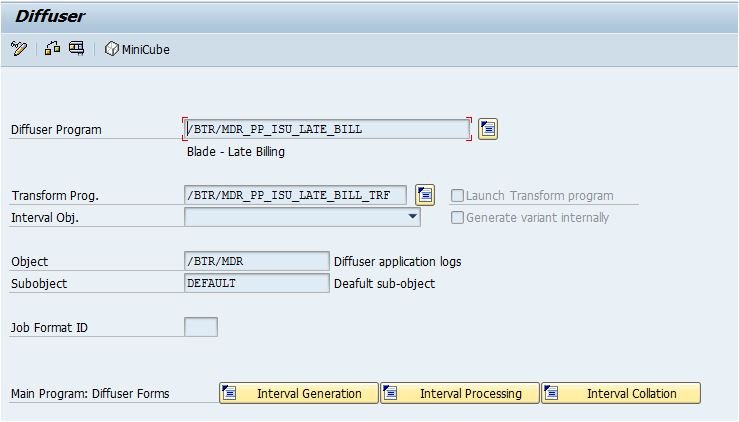Click the document icon on Interval Collation
The height and width of the screenshot is (422, 739).
[x=552, y=393]
